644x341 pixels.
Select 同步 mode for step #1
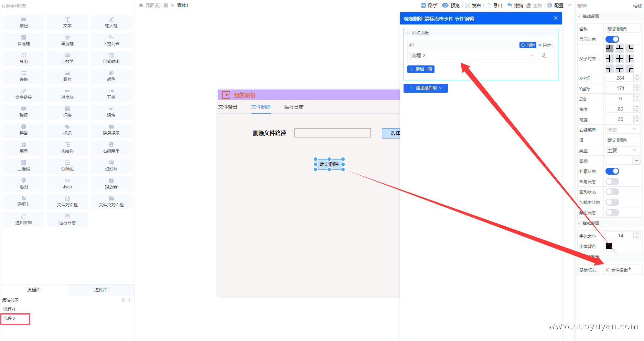(x=528, y=45)
